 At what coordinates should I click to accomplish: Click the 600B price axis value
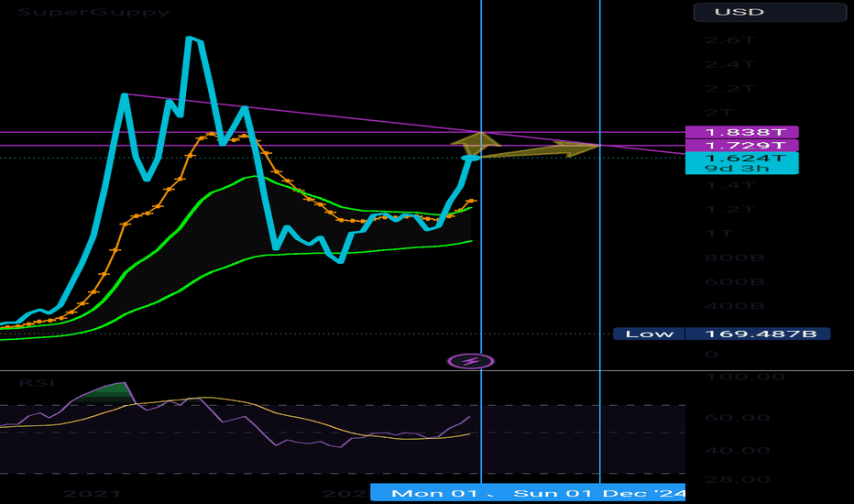[734, 281]
